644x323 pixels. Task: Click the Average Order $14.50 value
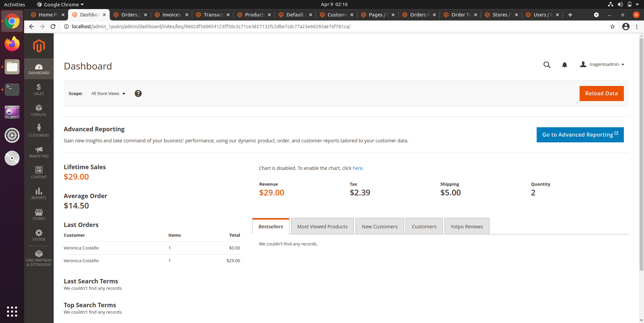point(76,206)
